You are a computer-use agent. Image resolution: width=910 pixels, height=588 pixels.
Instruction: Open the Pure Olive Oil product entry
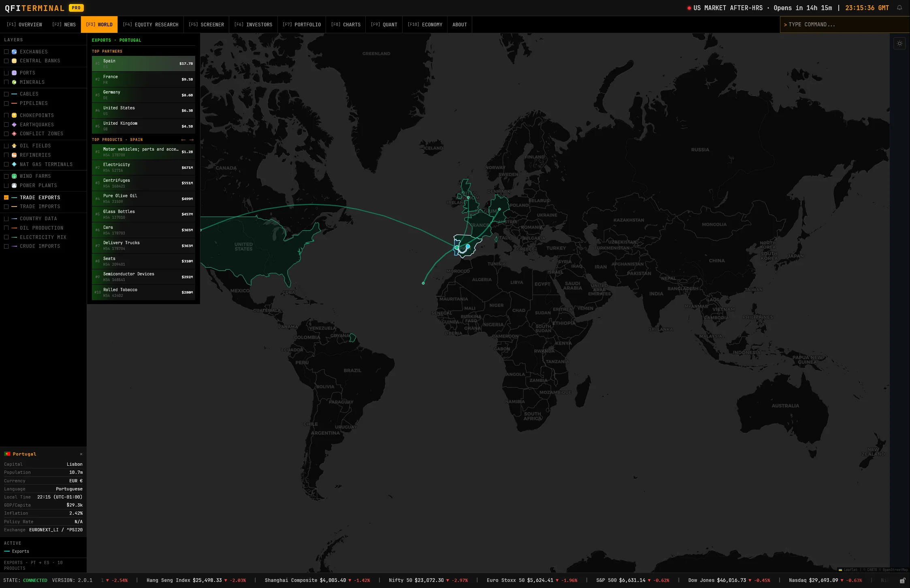(x=143, y=198)
